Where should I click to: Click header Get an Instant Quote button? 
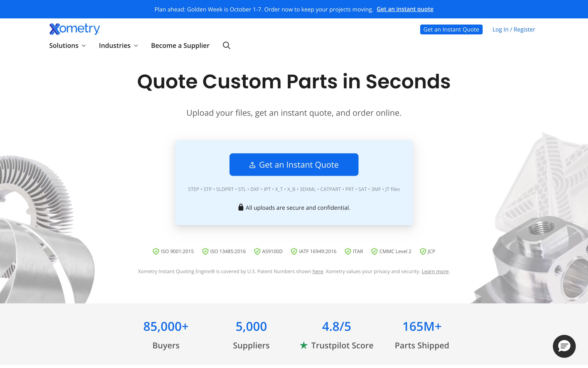pos(451,29)
